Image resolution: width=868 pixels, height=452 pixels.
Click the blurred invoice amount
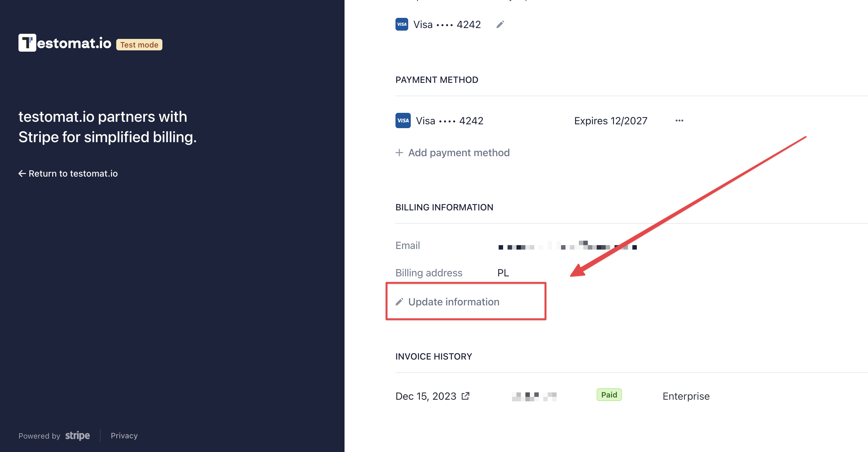[534, 396]
